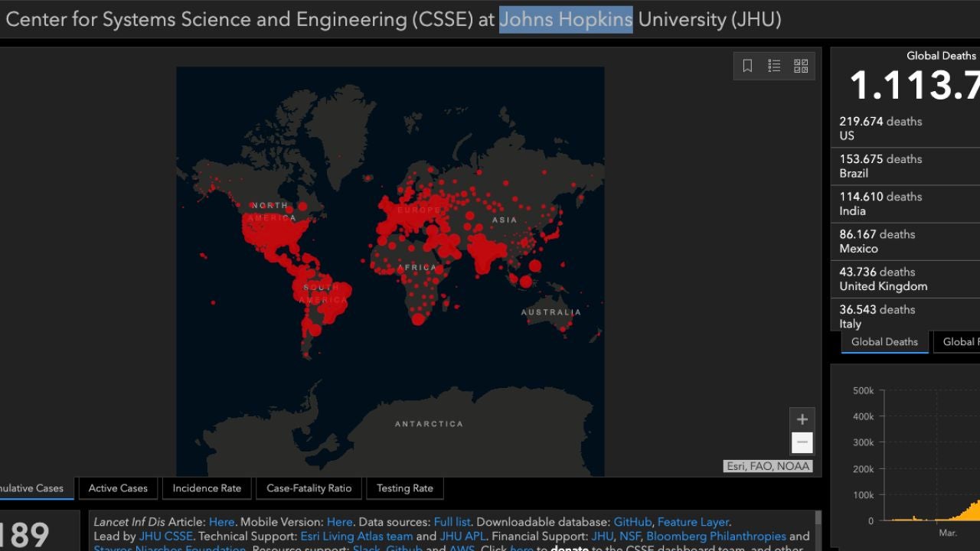This screenshot has height=551, width=980.
Task: Select Mexico deaths entry 86.167
Action: click(x=905, y=241)
